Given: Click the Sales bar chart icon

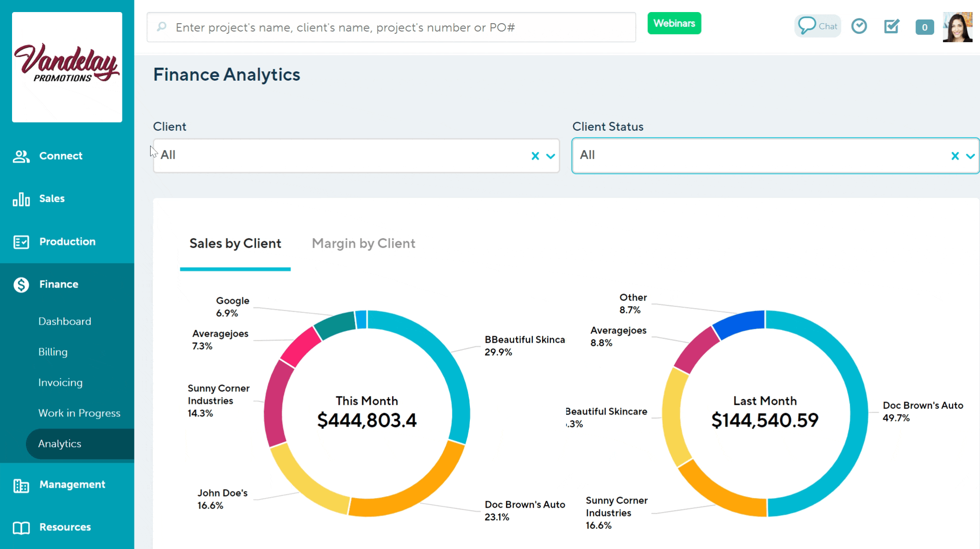Looking at the screenshot, I should coord(21,199).
